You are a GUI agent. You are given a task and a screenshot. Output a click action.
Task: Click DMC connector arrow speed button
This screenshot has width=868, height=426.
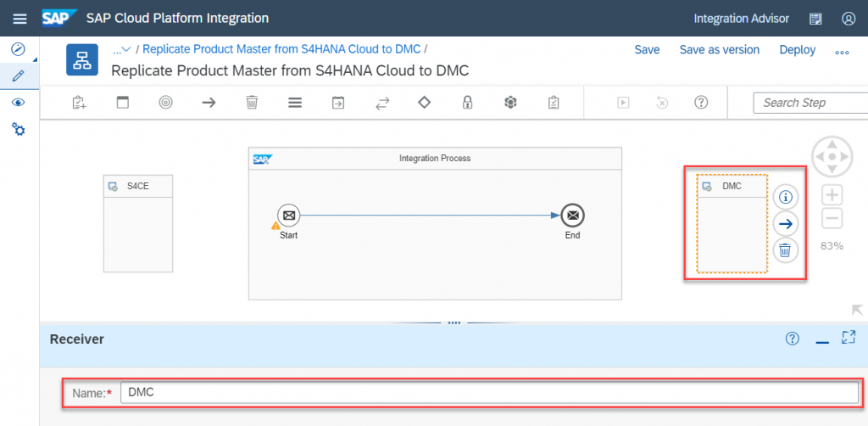tap(785, 224)
